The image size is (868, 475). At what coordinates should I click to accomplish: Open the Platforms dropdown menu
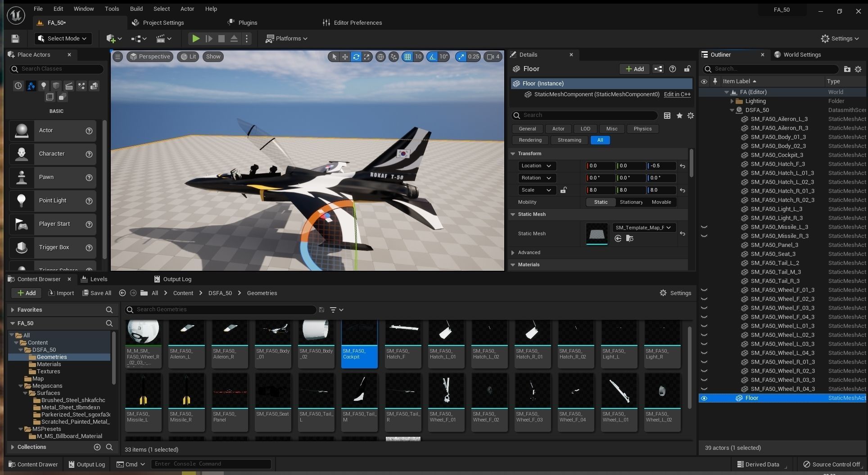pos(286,39)
